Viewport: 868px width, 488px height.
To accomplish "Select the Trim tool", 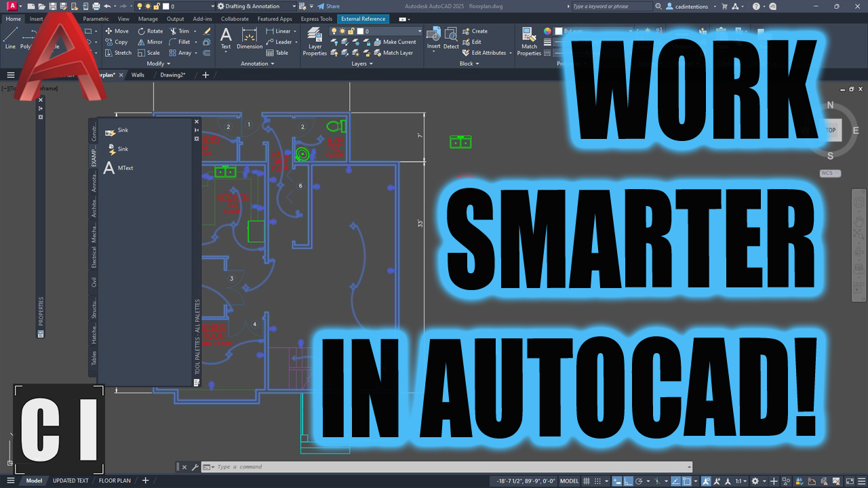I will coord(179,31).
